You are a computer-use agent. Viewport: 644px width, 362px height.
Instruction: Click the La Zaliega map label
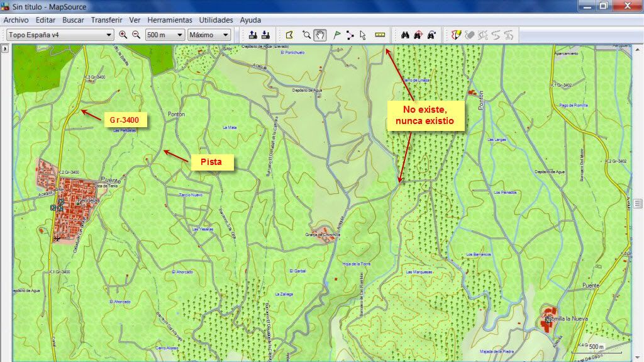coord(284,294)
